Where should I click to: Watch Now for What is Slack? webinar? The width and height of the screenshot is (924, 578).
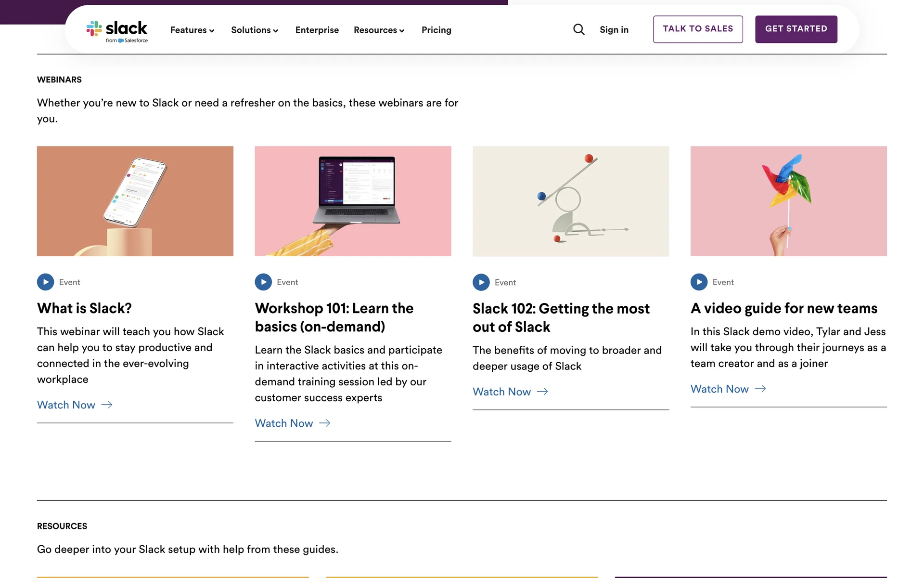coord(66,405)
